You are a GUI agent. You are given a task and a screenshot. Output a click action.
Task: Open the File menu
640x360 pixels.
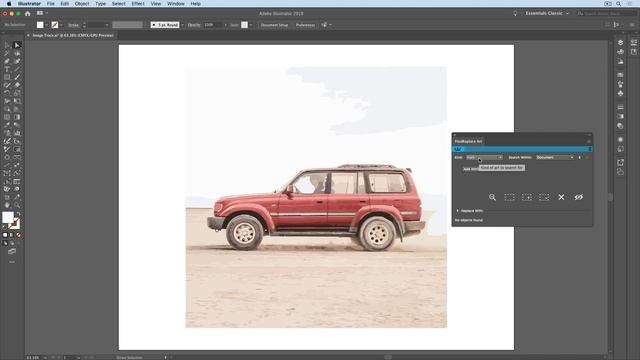[x=51, y=4]
